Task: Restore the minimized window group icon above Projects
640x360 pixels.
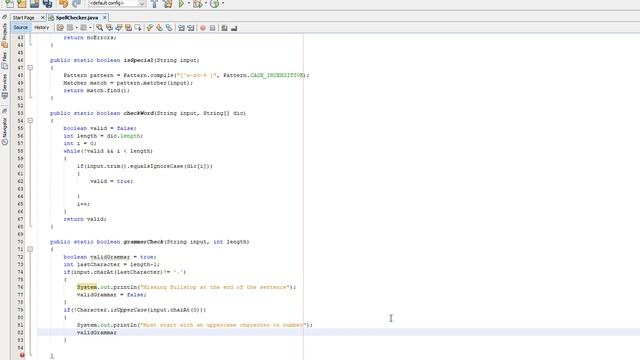Action: click(x=4, y=18)
